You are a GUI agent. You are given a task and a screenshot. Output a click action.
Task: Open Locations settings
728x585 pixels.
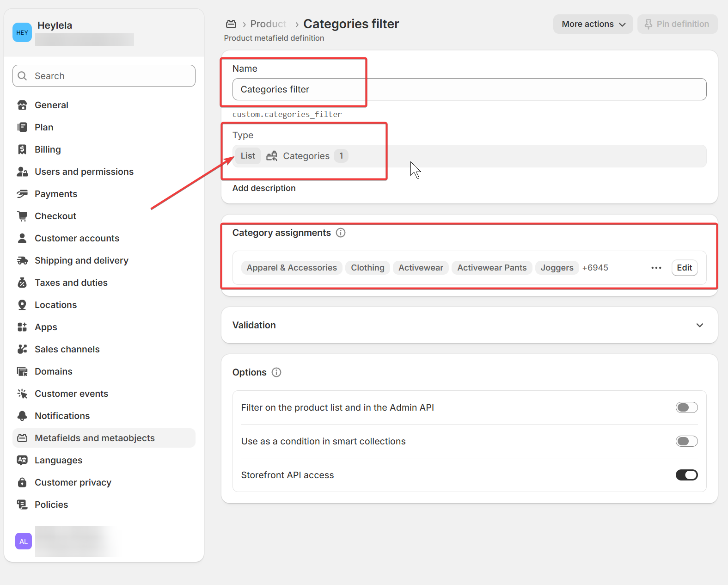pyautogui.click(x=104, y=305)
